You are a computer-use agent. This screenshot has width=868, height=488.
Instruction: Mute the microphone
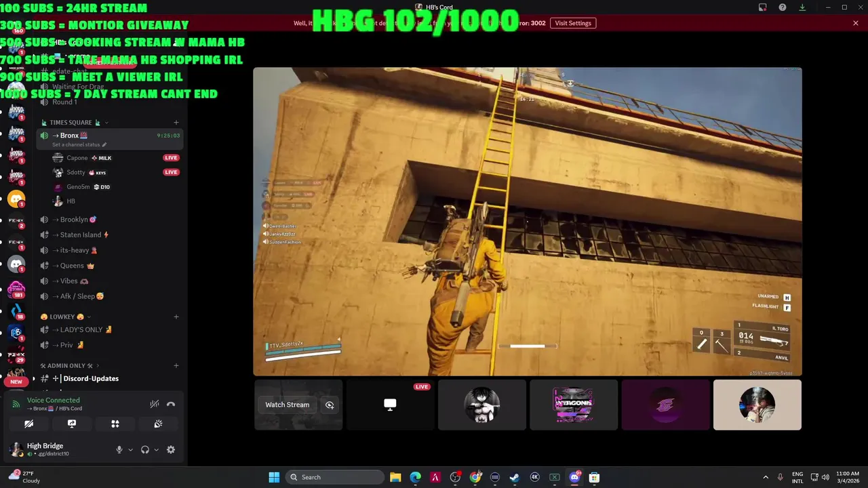coord(119,449)
